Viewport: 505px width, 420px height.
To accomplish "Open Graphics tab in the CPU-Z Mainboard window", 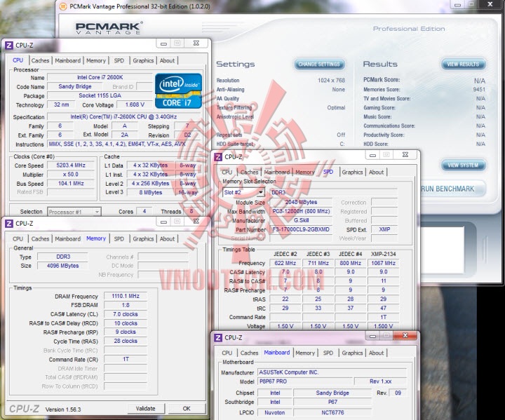I will pyautogui.click(x=352, y=353).
